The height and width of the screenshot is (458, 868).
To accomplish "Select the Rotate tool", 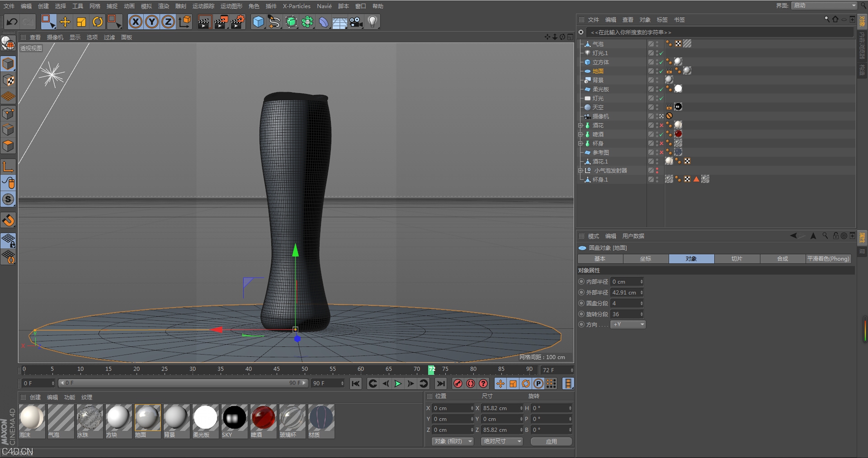I will pyautogui.click(x=98, y=22).
